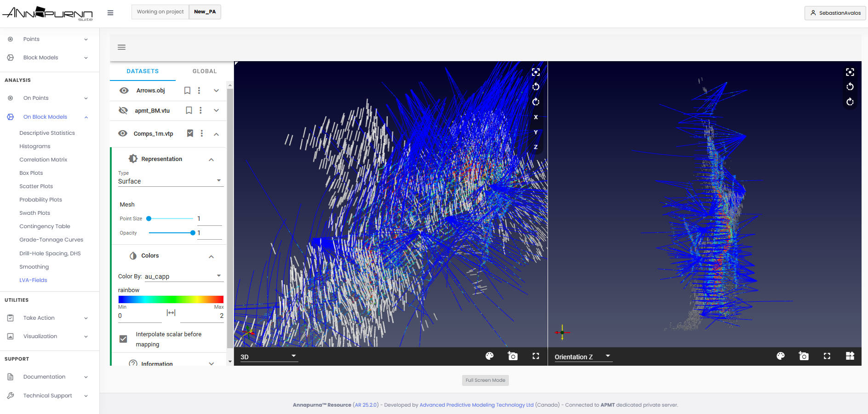
Task: Bookmark the Arrows.obj dataset
Action: click(187, 91)
